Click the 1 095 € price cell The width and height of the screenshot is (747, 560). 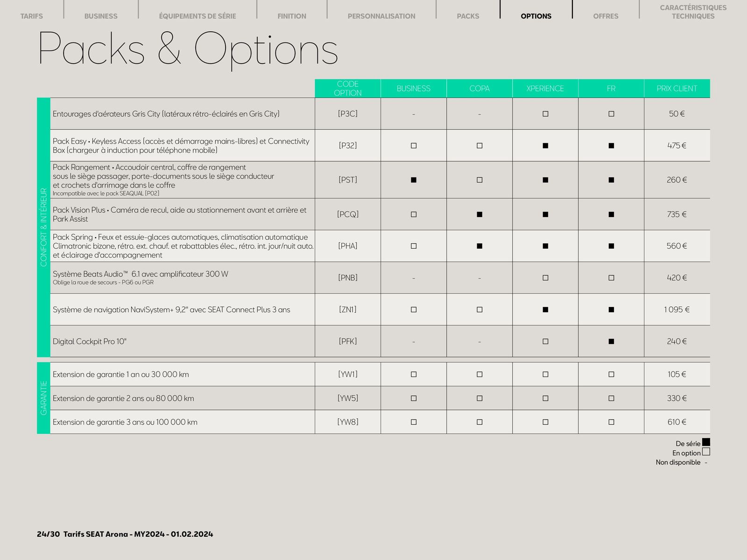point(677,309)
